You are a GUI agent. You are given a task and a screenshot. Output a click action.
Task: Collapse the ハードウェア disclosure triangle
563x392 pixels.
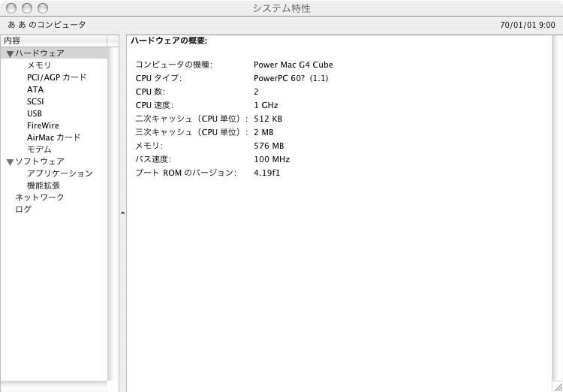pos(10,54)
